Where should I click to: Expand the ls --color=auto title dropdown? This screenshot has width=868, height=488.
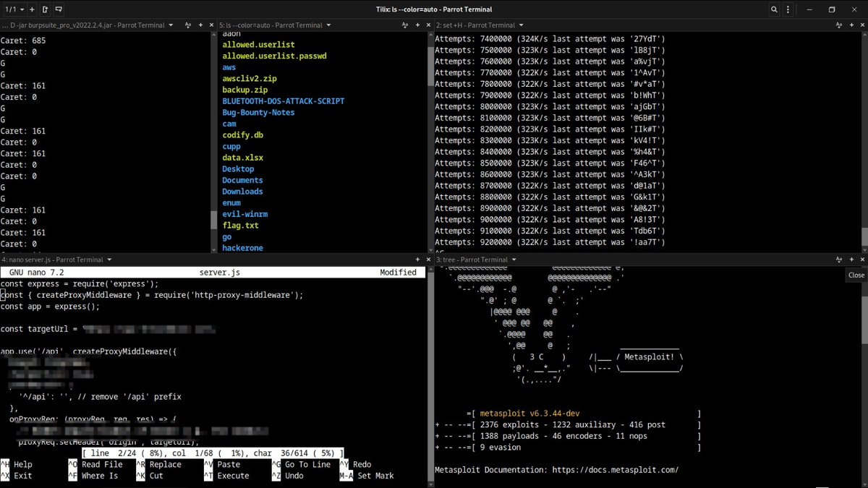point(328,25)
